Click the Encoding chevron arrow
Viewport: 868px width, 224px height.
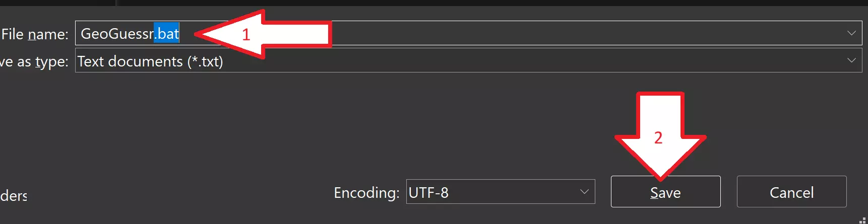coord(584,192)
